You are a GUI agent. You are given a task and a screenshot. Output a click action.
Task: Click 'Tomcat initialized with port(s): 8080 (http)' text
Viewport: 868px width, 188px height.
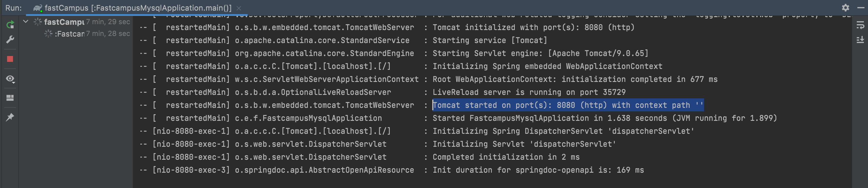(533, 27)
